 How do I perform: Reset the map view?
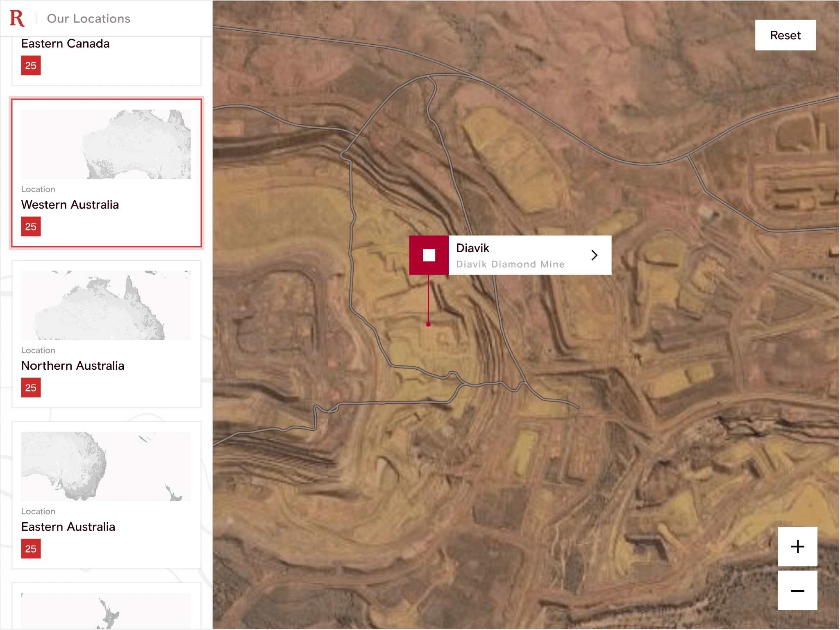click(785, 35)
